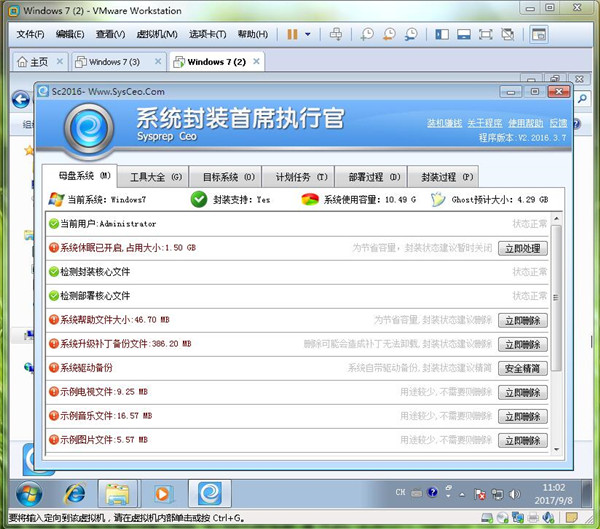
Task: Open the 文件(F) menu
Action: 30,34
